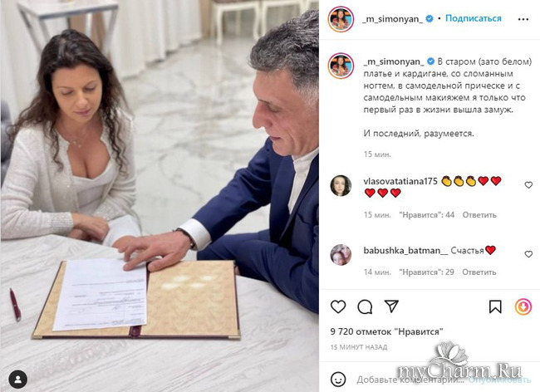The image size is (540, 392).
Task: Open babushka_batman__'s profile avatar
Action: tap(341, 255)
